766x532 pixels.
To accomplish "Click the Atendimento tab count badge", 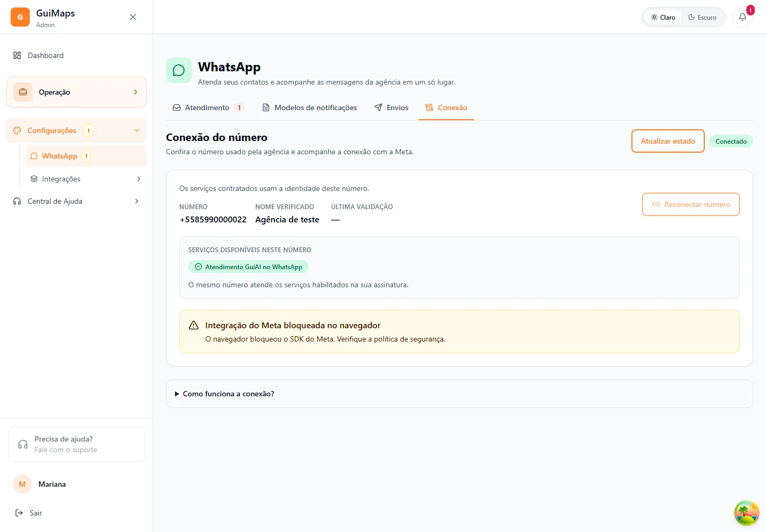I will tap(239, 107).
